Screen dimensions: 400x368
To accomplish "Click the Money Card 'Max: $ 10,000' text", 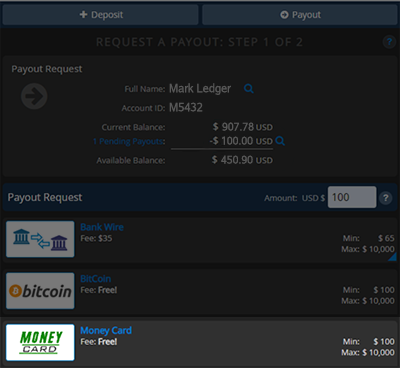I will (x=368, y=353).
